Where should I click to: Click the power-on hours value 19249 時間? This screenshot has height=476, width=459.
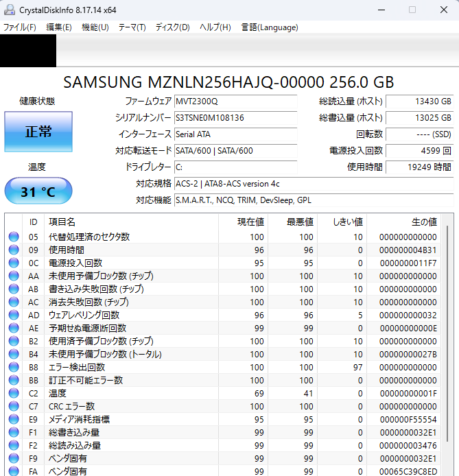(419, 167)
